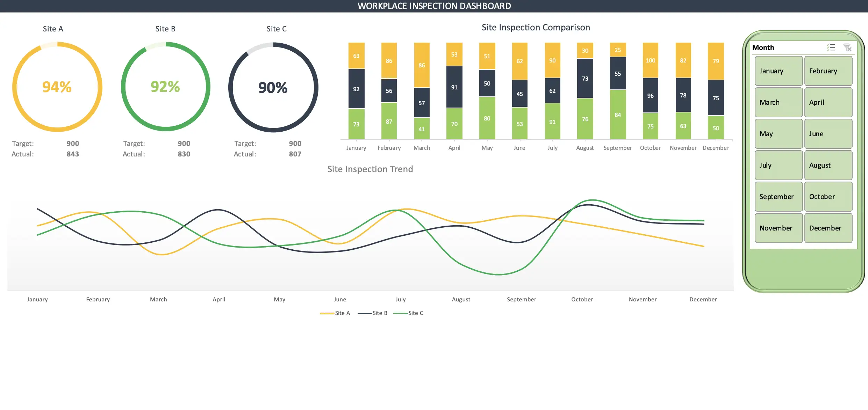Click the Site C 90% donut chart
This screenshot has height=410, width=868.
[273, 87]
